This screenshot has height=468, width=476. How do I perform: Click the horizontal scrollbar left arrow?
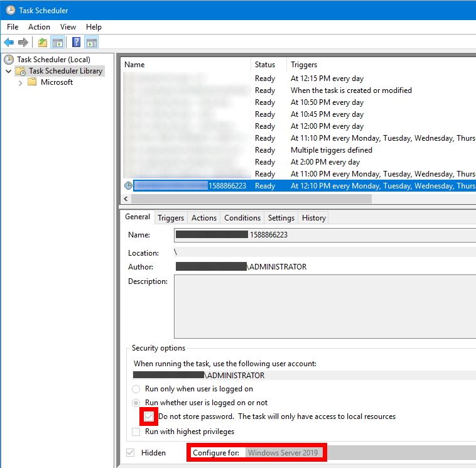click(126, 199)
